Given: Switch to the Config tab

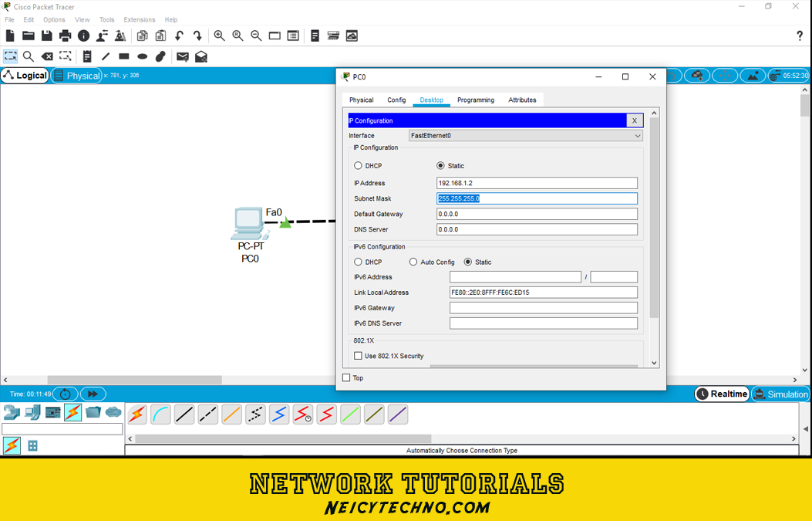Looking at the screenshot, I should pyautogui.click(x=396, y=100).
